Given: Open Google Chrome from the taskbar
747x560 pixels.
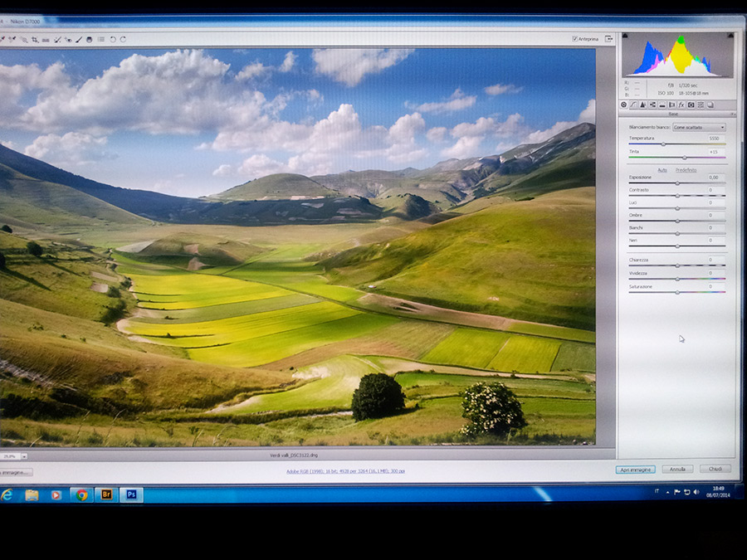Looking at the screenshot, I should pyautogui.click(x=82, y=495).
